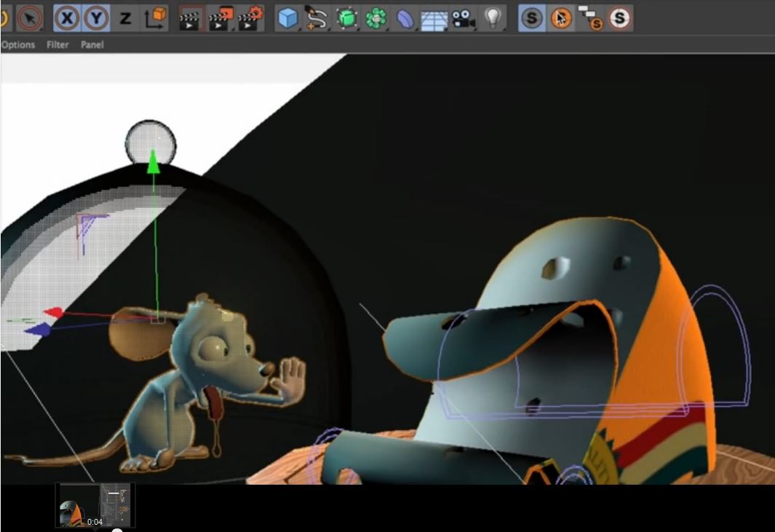Click the green Y axis arrow handle

coord(154,163)
